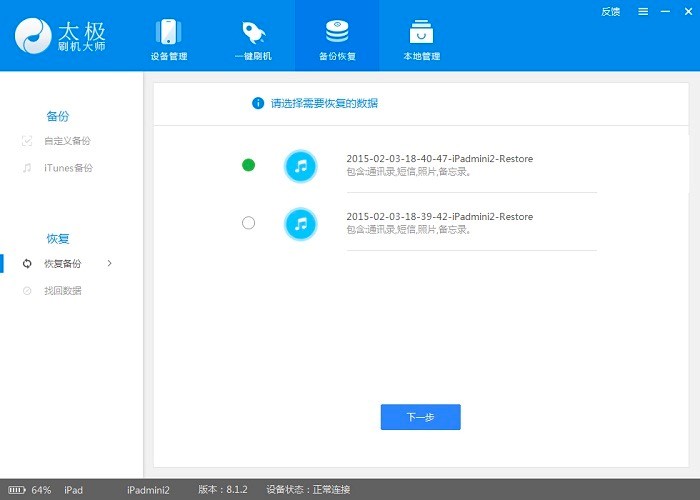Click the 下一步 button
The width and height of the screenshot is (700, 500).
(x=420, y=417)
